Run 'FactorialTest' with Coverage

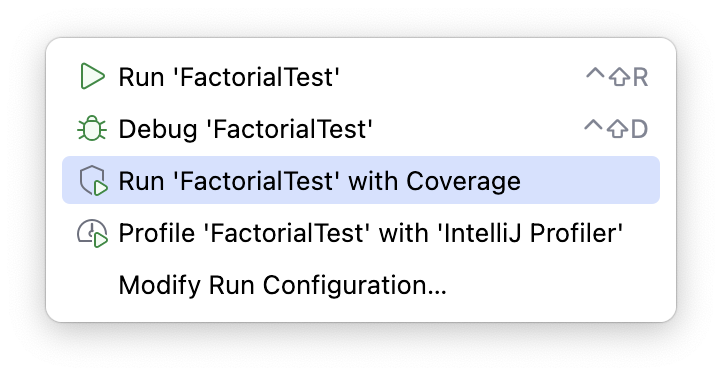pyautogui.click(x=361, y=180)
